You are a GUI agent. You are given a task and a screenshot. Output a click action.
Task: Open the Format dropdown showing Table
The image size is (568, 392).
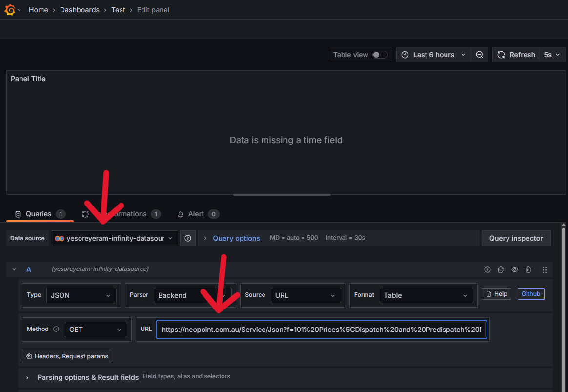[x=426, y=295]
